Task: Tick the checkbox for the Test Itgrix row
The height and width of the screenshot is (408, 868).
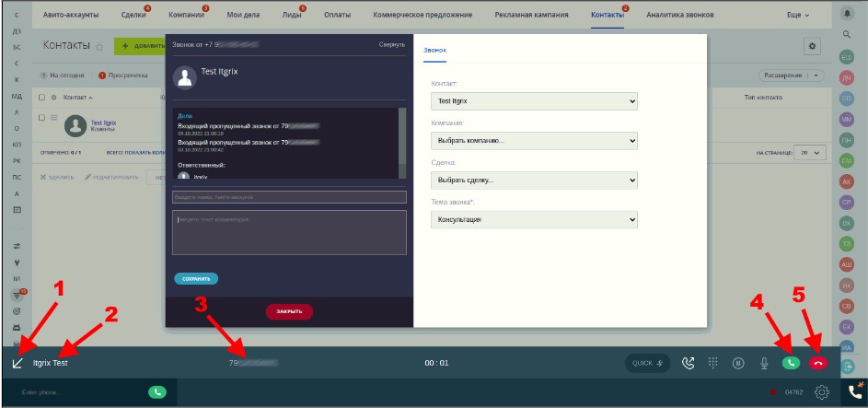Action: (x=41, y=117)
